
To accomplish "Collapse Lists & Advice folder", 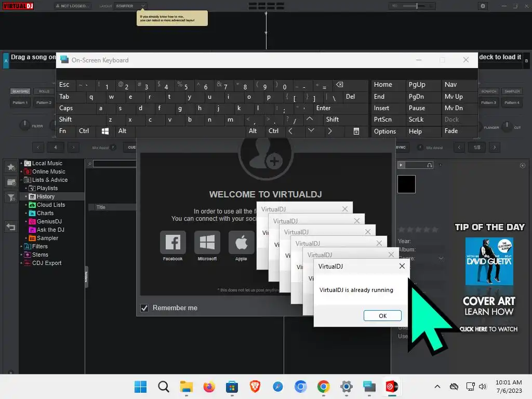I will point(21,180).
